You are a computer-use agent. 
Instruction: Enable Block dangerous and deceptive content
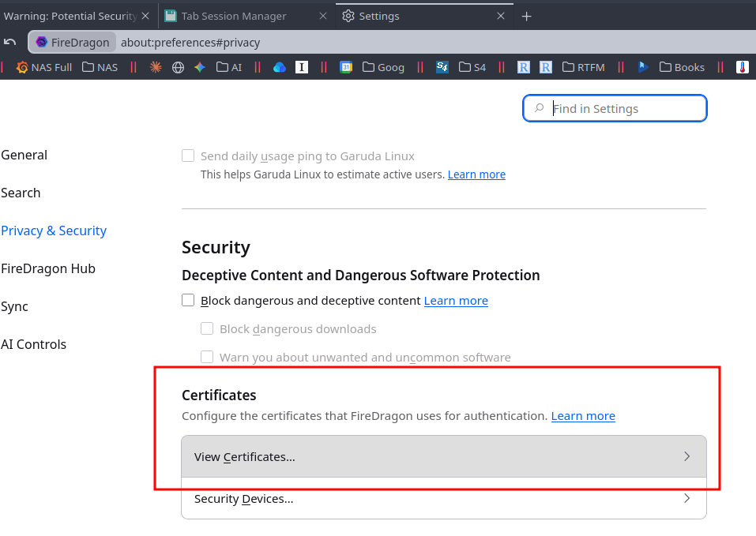click(188, 300)
